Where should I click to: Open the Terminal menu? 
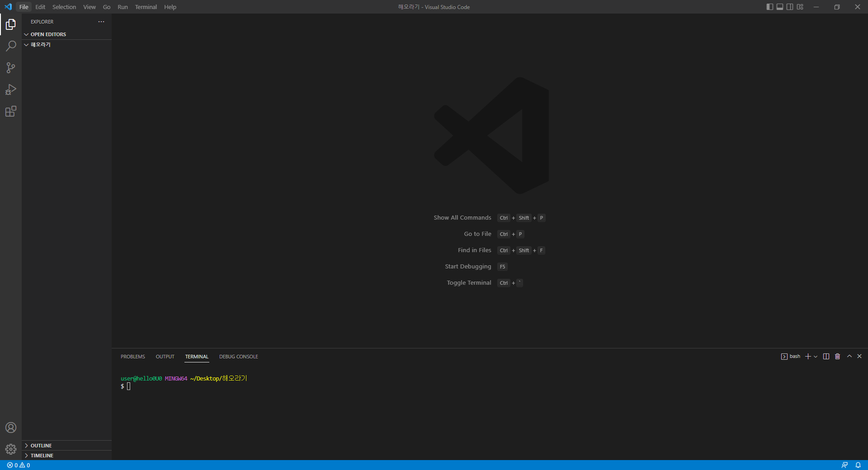pyautogui.click(x=146, y=7)
